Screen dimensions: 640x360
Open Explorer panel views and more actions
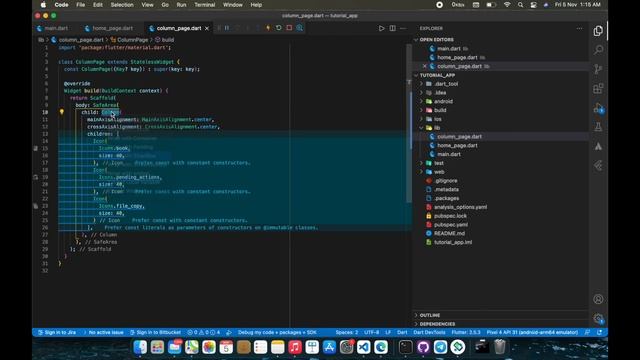tap(579, 28)
